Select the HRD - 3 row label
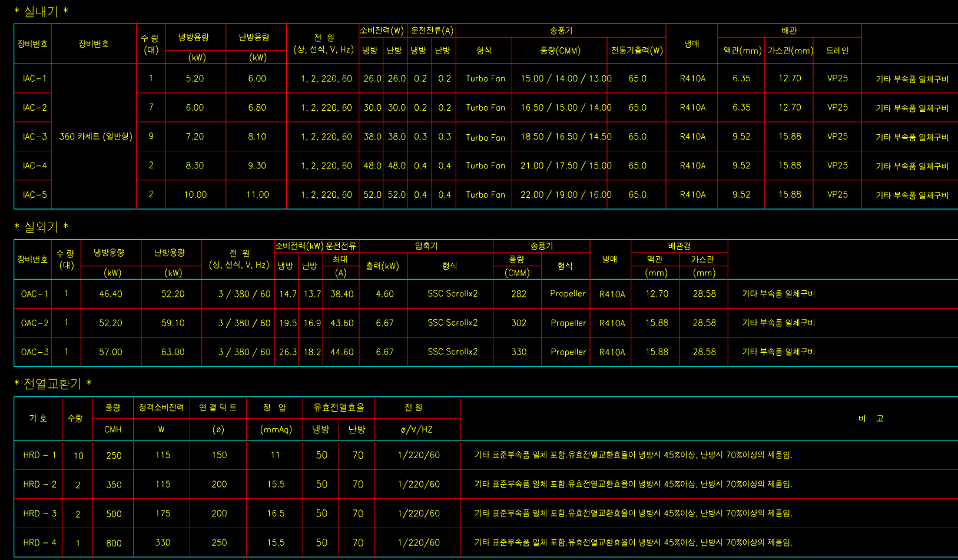 [39, 513]
